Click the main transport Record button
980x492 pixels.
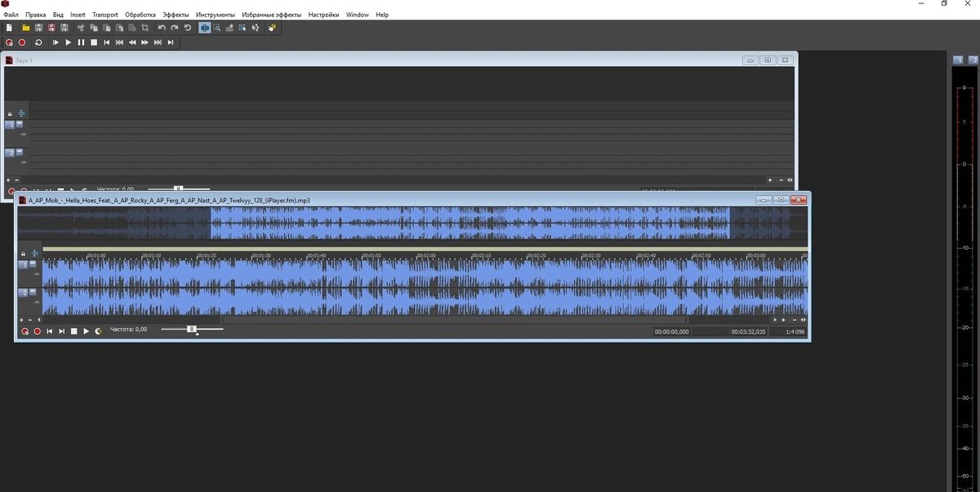pyautogui.click(x=22, y=42)
